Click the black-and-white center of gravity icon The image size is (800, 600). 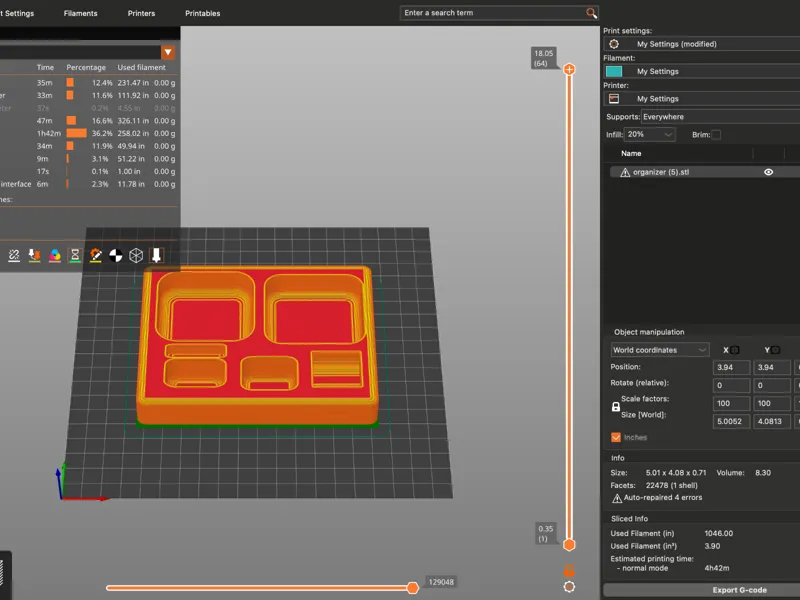(116, 255)
